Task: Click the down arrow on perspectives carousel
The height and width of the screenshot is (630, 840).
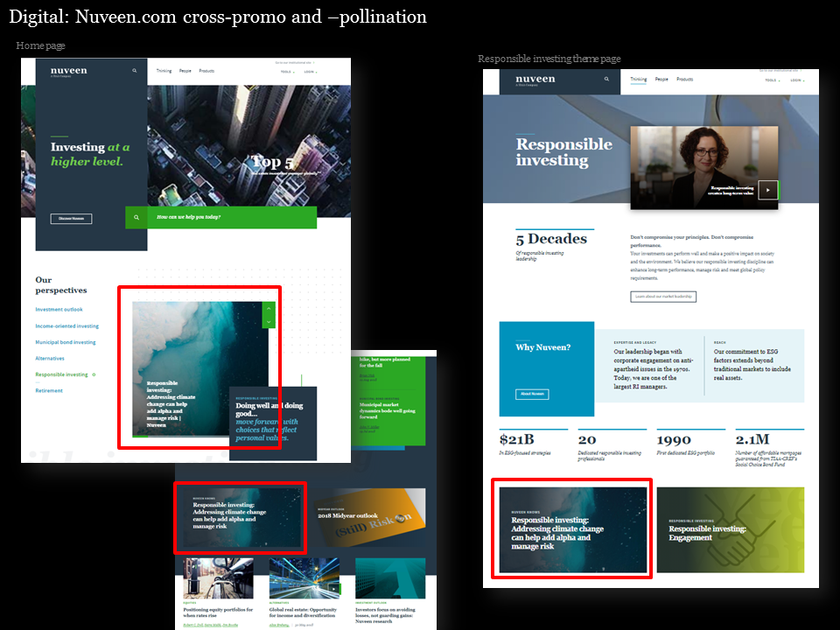Action: (x=269, y=321)
